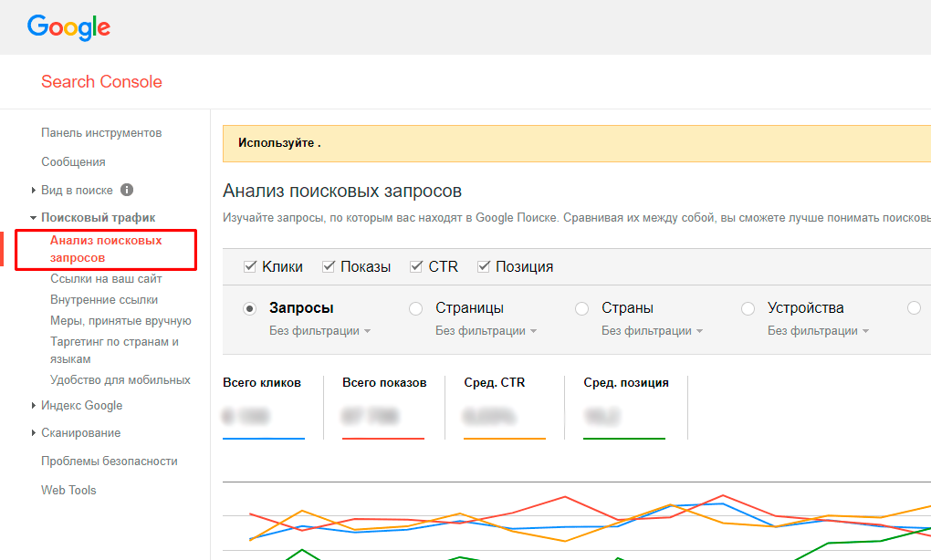The height and width of the screenshot is (560, 931).
Task: Click the Google logo
Action: pos(68,27)
